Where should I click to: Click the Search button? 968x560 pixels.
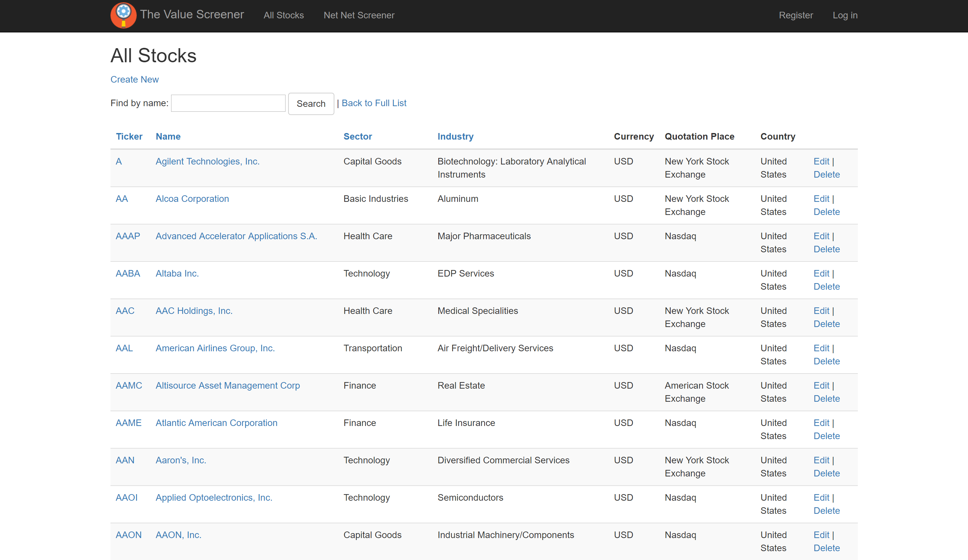tap(311, 104)
